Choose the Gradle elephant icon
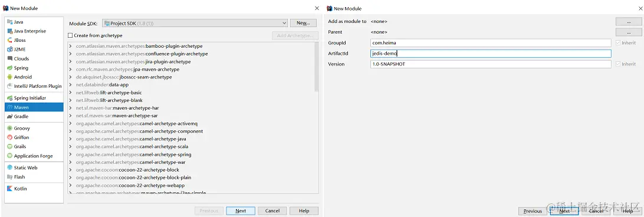644x217 pixels. 10,116
